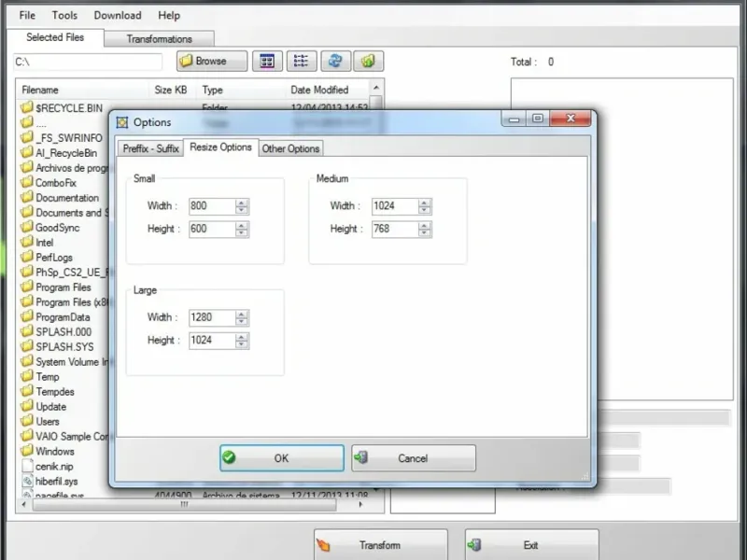Click the green folder icon beside refresh
Viewport: 747px width, 560px height.
click(x=368, y=61)
